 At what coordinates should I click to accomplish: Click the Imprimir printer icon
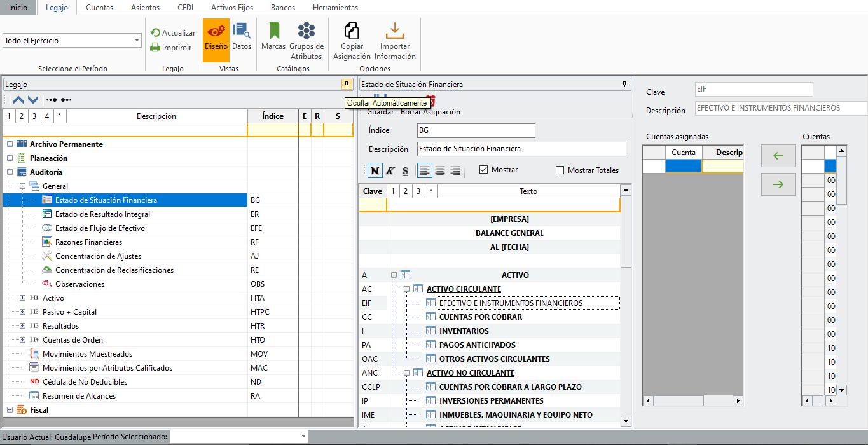coord(155,47)
